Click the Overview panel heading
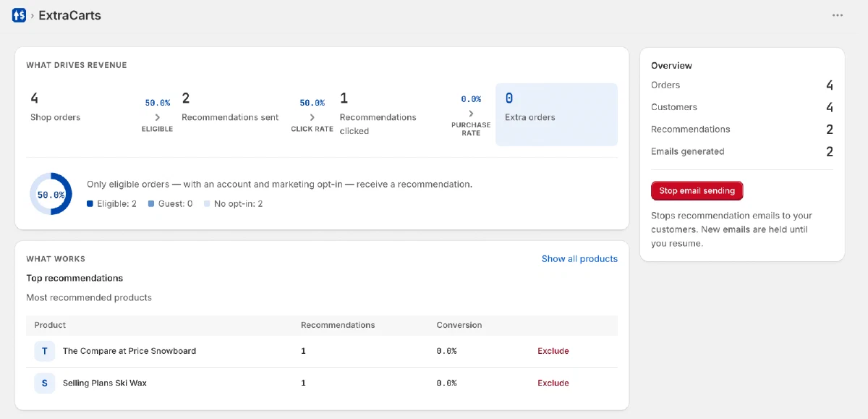Screen dimensions: 868x419 pos(671,65)
